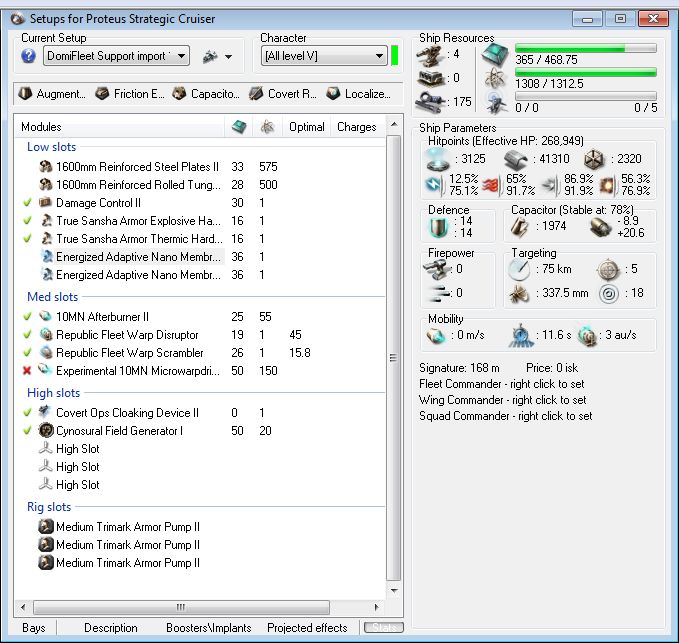Click Squad Commander right click to set
The width and height of the screenshot is (679, 643).
505,416
